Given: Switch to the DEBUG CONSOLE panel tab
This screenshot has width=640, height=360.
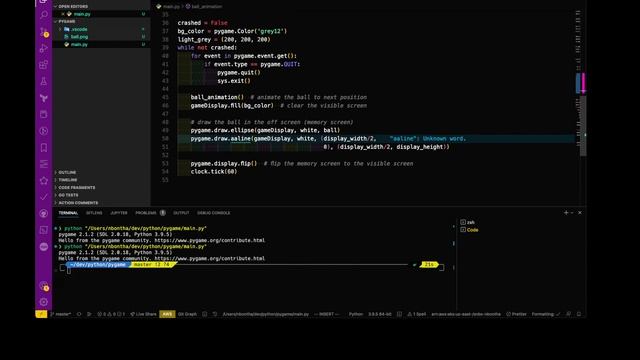Looking at the screenshot, I should [214, 213].
